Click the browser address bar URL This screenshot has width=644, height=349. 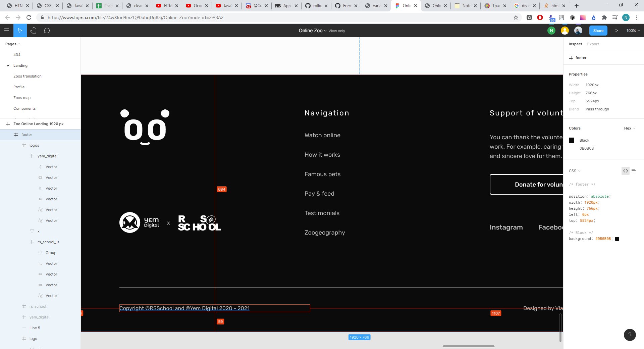point(136,17)
